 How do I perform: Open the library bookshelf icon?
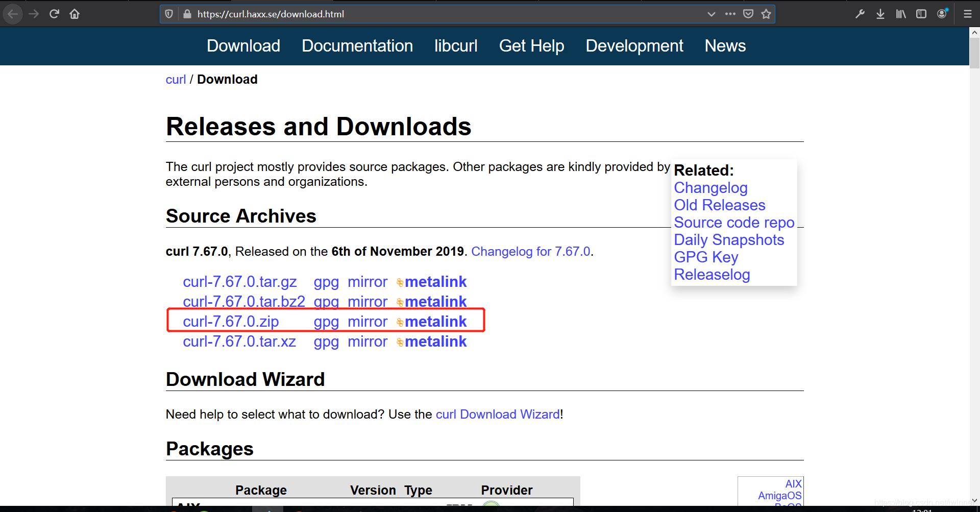(x=901, y=14)
